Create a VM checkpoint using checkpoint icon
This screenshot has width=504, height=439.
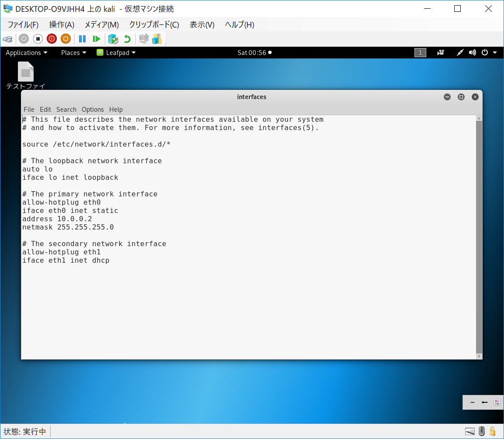coord(113,39)
